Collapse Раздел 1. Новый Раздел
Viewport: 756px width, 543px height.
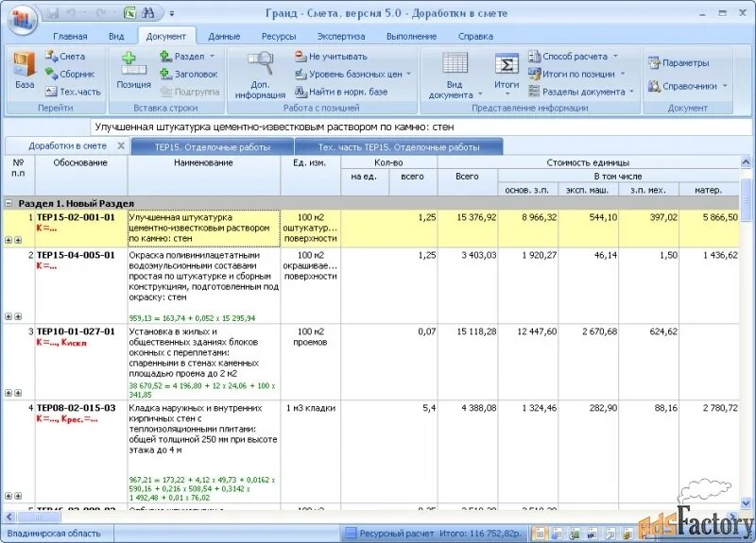9,203
